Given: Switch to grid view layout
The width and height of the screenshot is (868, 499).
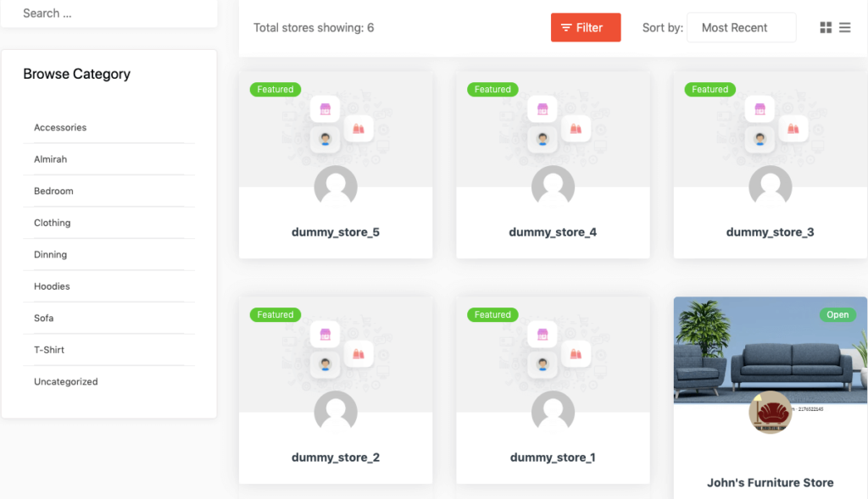Looking at the screenshot, I should 826,28.
